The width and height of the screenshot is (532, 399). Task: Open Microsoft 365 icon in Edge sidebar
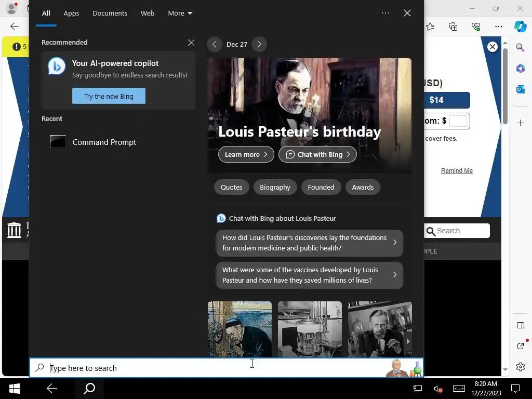click(520, 69)
